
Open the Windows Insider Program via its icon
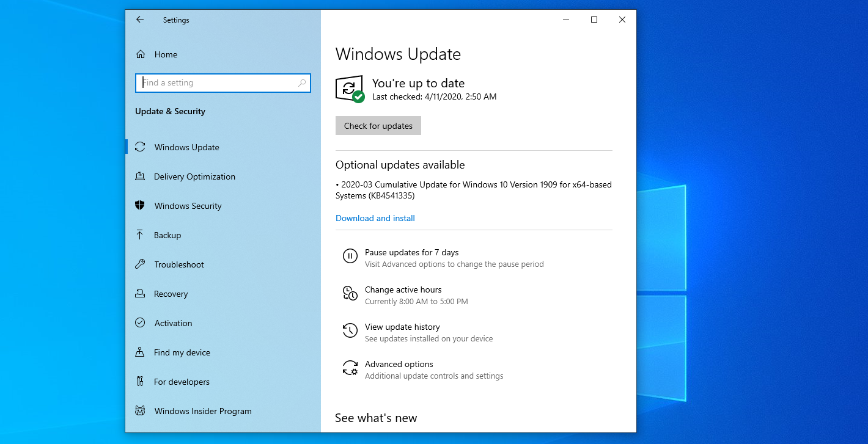coord(141,410)
